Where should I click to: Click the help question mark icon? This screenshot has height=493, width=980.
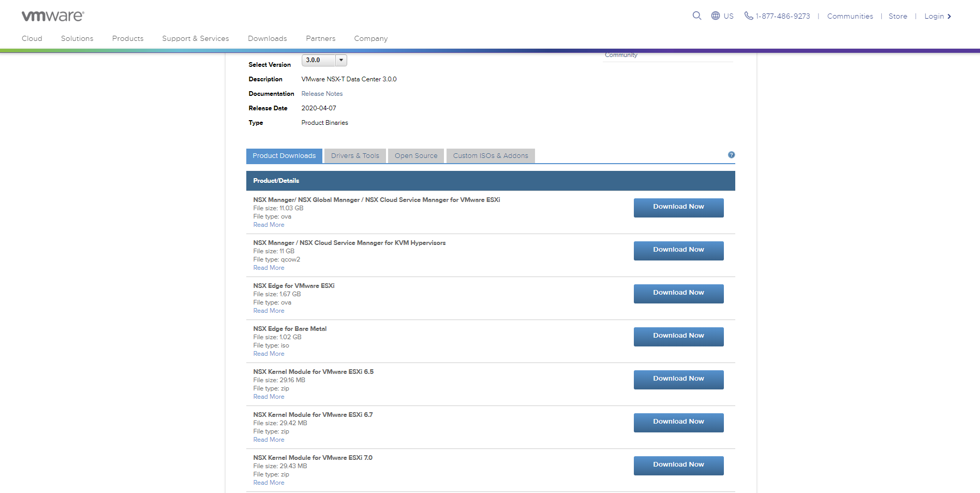731,155
